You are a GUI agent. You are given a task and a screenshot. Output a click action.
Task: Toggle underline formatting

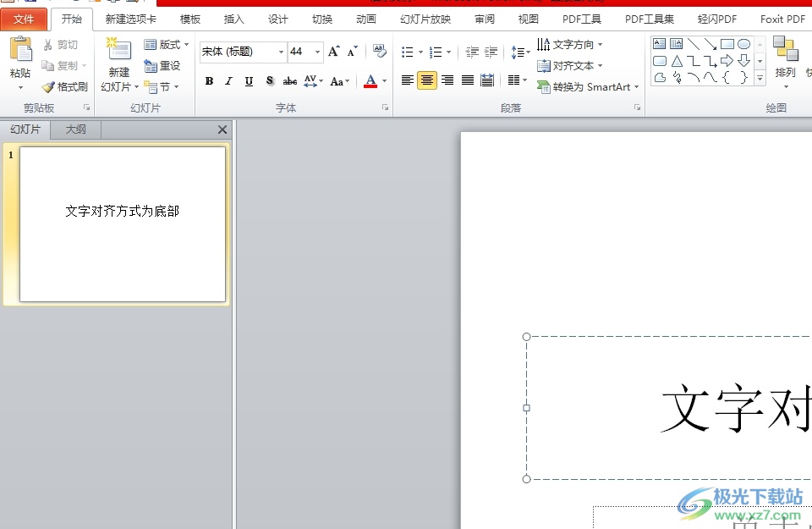point(249,80)
